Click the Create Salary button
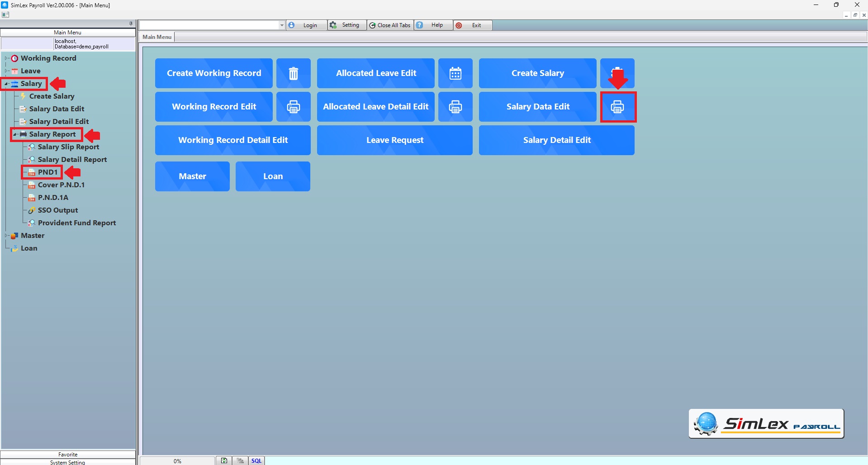 (x=537, y=73)
